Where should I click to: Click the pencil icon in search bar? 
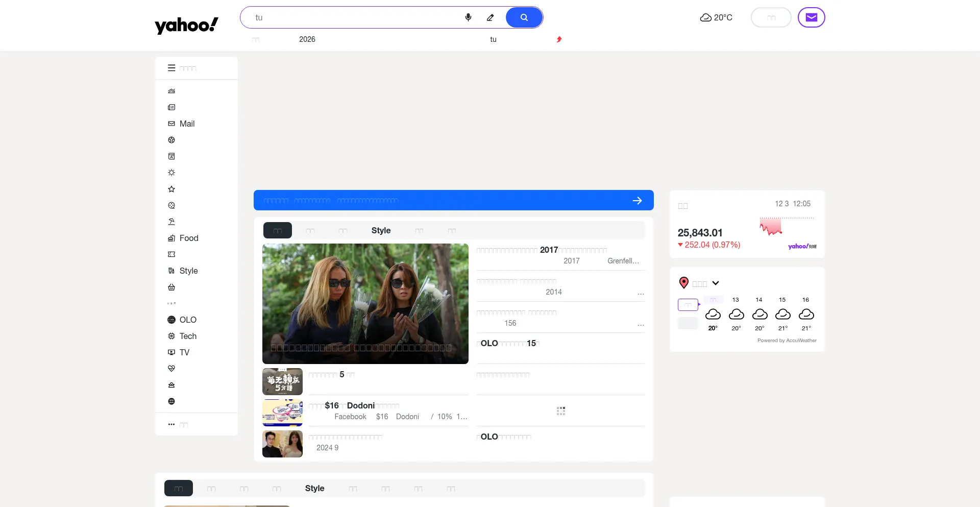tap(490, 17)
